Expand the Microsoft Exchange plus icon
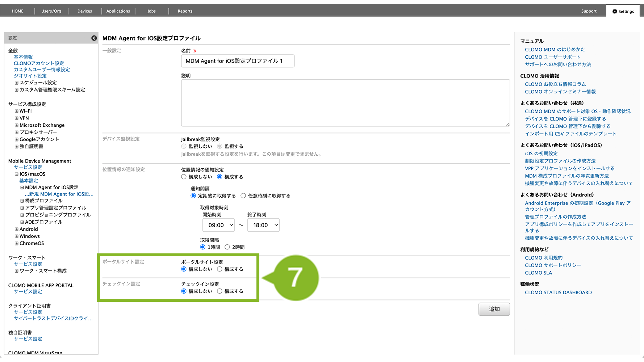Screen dimensions: 644x362 (16, 126)
